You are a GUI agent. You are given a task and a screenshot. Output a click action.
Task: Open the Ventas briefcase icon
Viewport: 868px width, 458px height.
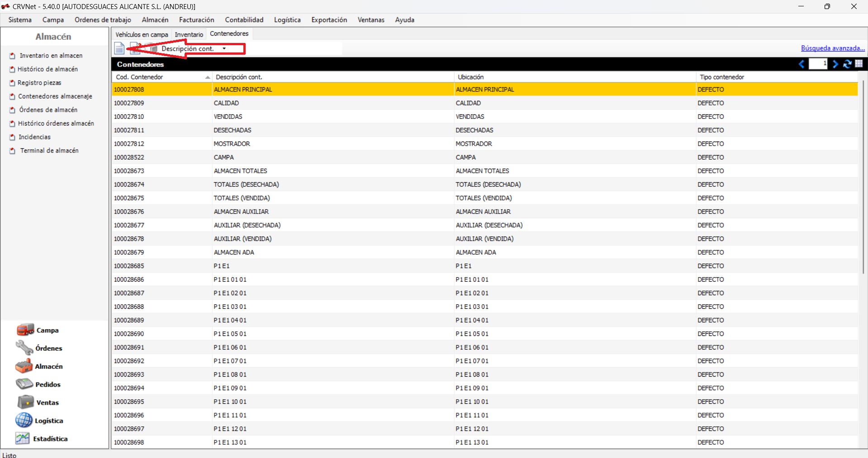tap(25, 402)
